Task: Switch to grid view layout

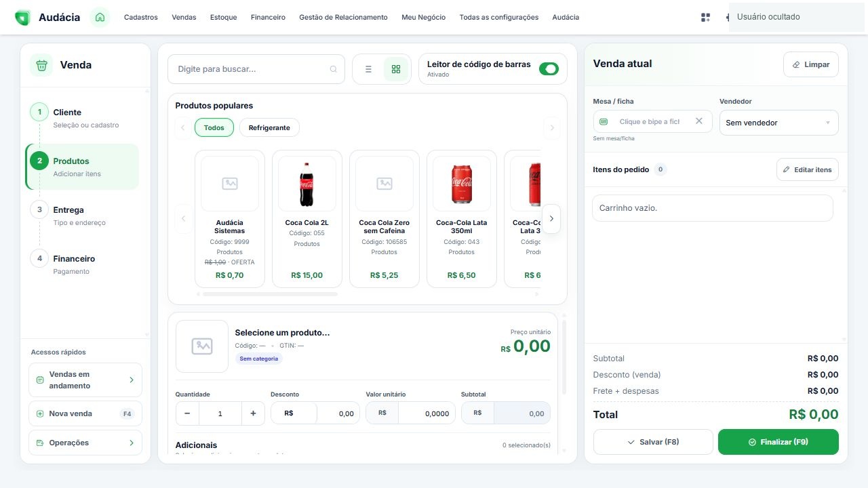Action: pyautogui.click(x=396, y=69)
